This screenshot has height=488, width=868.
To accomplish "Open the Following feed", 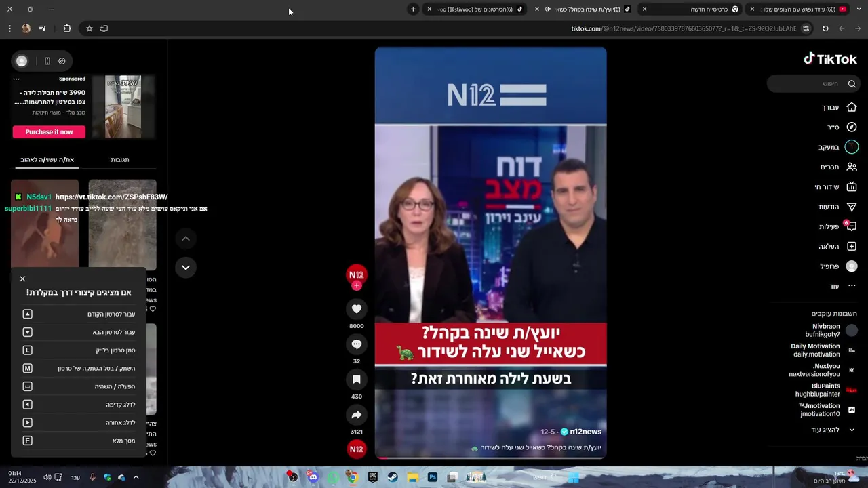I will (x=838, y=146).
